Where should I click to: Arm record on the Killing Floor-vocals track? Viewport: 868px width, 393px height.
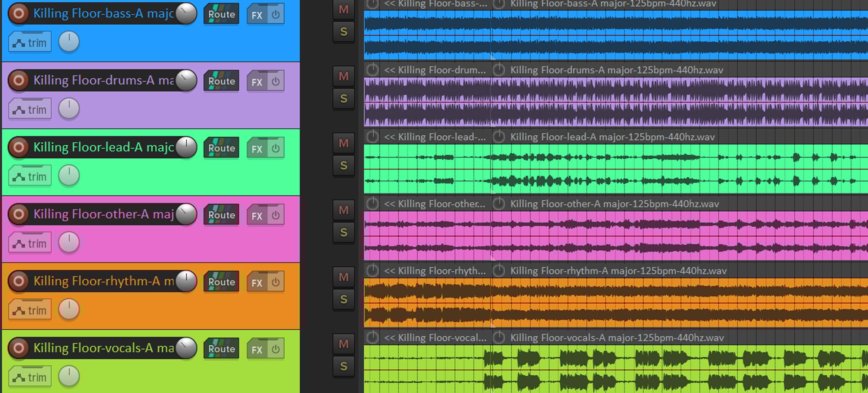pos(19,348)
